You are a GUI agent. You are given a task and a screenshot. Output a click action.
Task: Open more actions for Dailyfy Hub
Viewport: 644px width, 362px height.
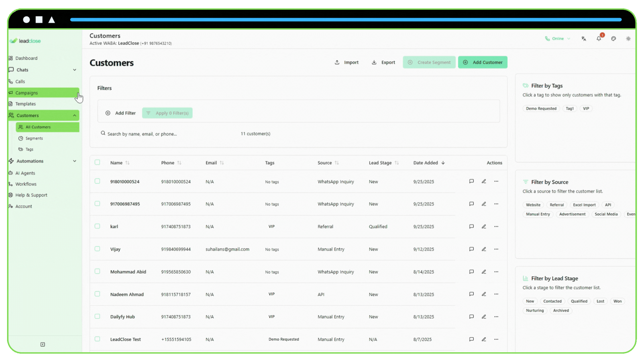coord(496,317)
